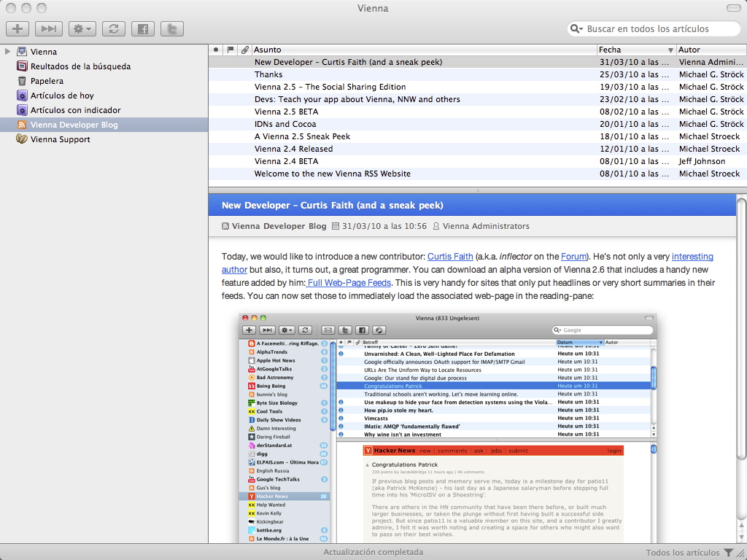Open the Papelera trash folder
The height and width of the screenshot is (560, 747).
pyautogui.click(x=47, y=81)
